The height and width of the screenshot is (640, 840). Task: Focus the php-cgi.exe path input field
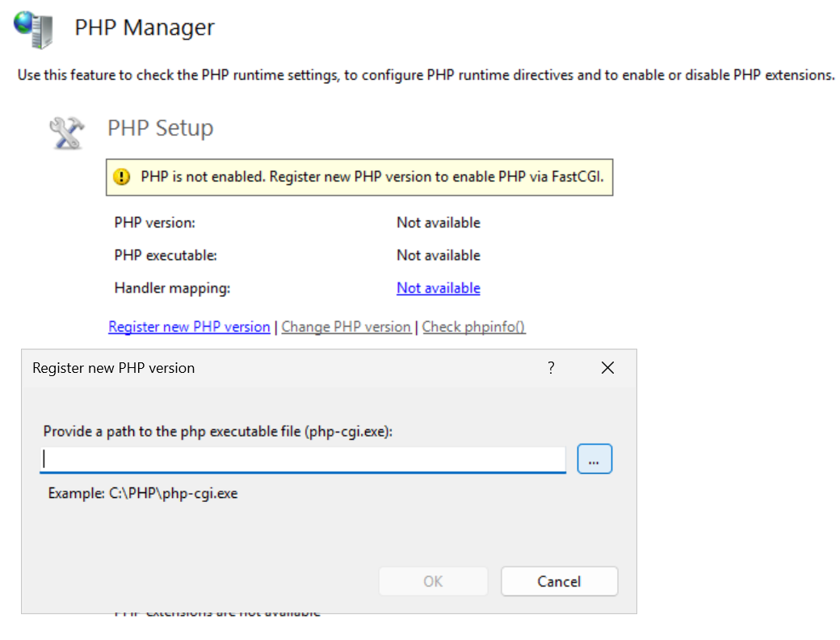point(303,460)
